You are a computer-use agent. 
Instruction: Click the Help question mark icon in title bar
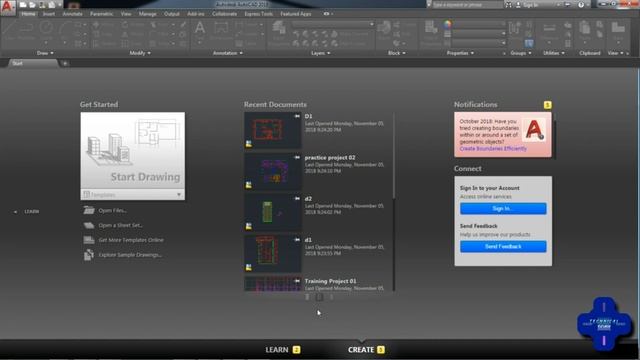point(581,5)
